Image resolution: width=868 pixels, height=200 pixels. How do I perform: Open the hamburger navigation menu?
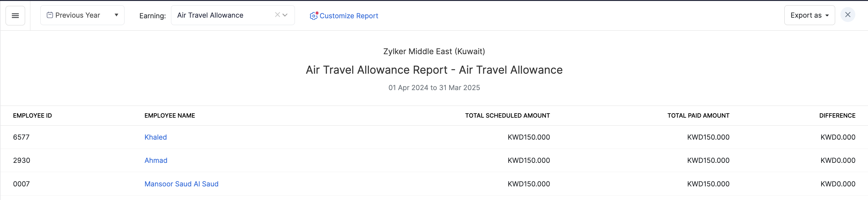tap(15, 15)
